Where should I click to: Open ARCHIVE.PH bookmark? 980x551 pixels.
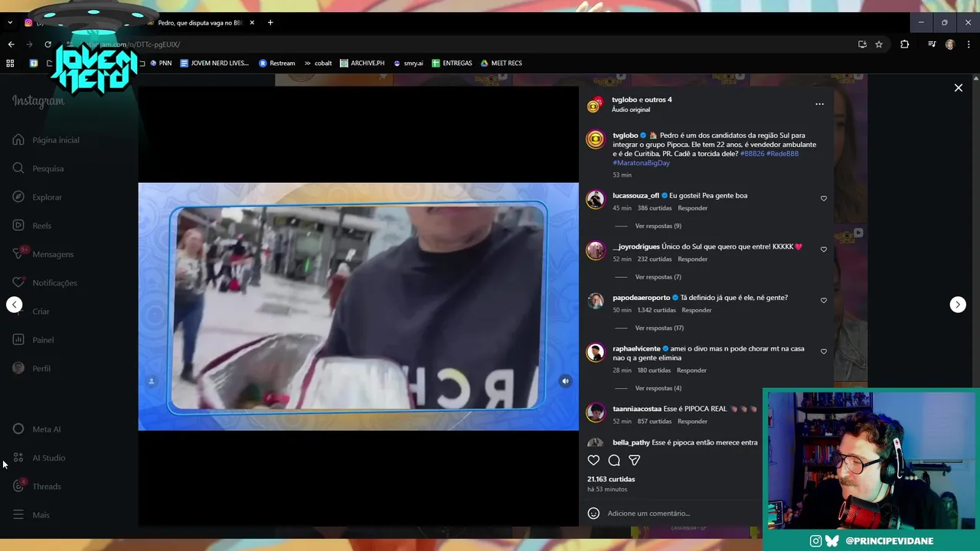(x=362, y=63)
